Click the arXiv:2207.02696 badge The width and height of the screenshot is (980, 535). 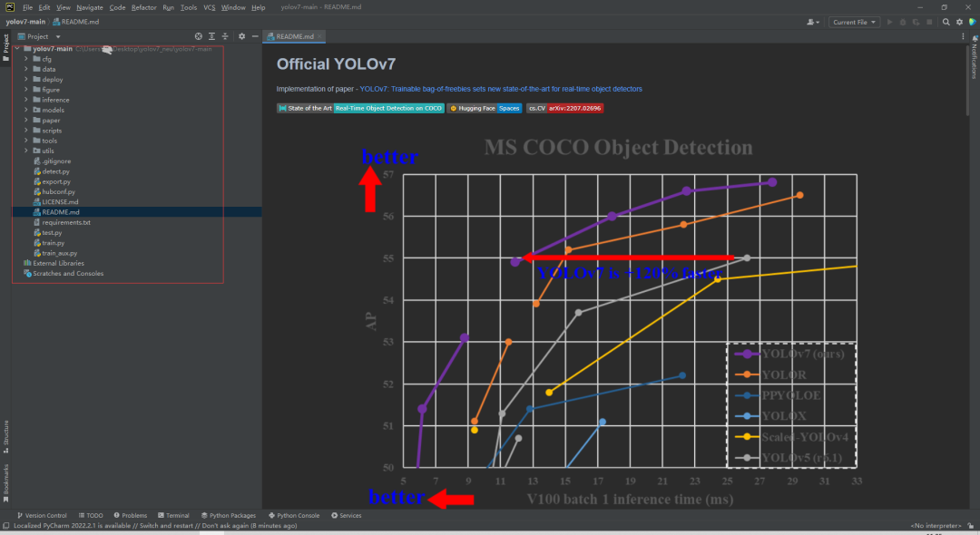coord(565,108)
